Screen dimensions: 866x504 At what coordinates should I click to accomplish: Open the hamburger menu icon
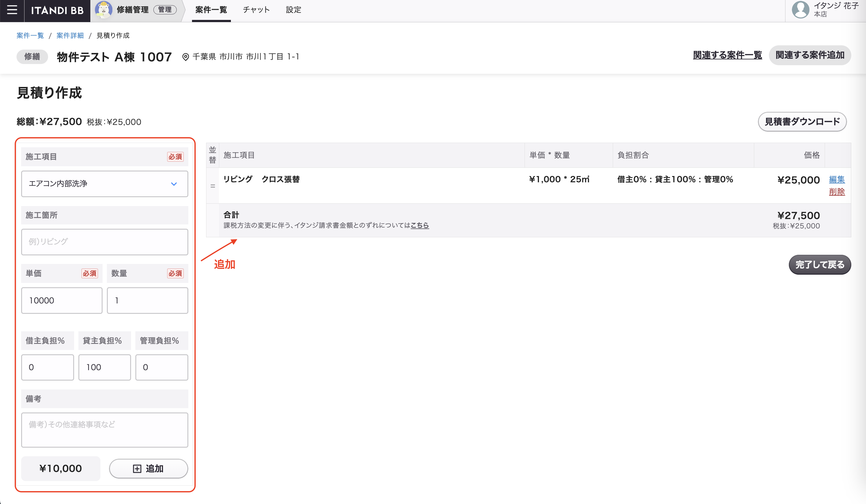click(12, 10)
